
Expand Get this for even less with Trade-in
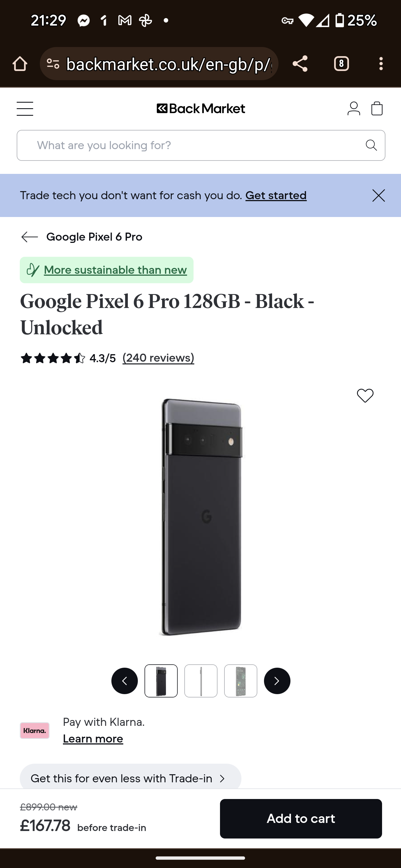point(131,778)
